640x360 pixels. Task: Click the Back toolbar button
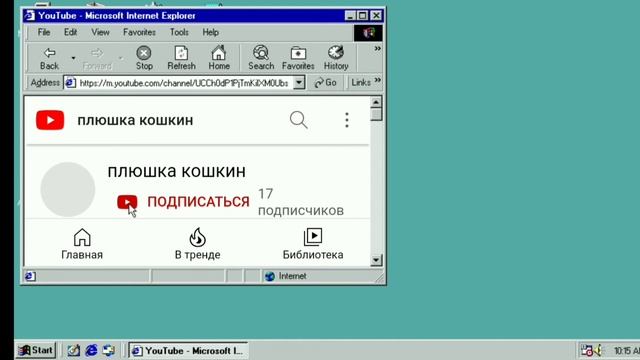click(49, 58)
